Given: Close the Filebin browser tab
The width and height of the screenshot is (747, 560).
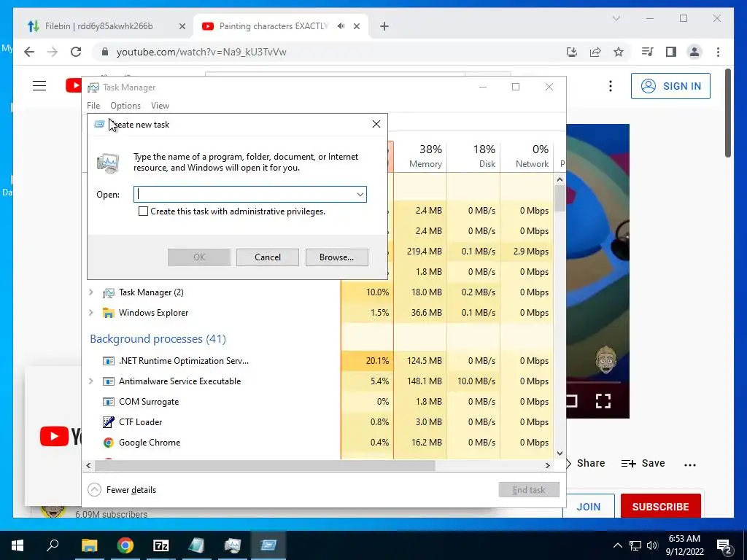Looking at the screenshot, I should 182,27.
